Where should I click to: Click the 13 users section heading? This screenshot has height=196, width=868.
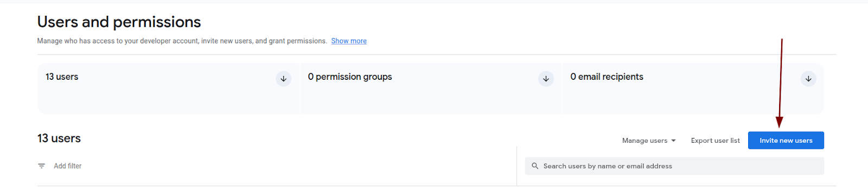(x=59, y=138)
